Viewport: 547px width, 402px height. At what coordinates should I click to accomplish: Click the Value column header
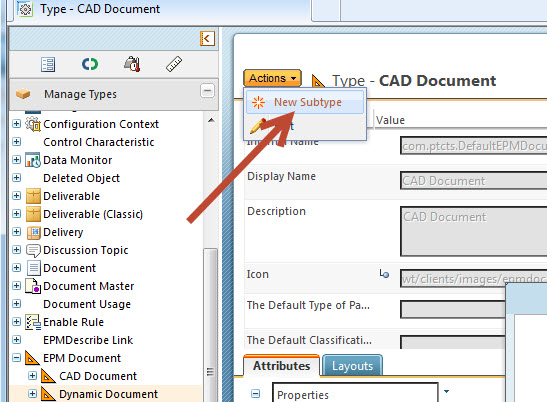tap(390, 120)
